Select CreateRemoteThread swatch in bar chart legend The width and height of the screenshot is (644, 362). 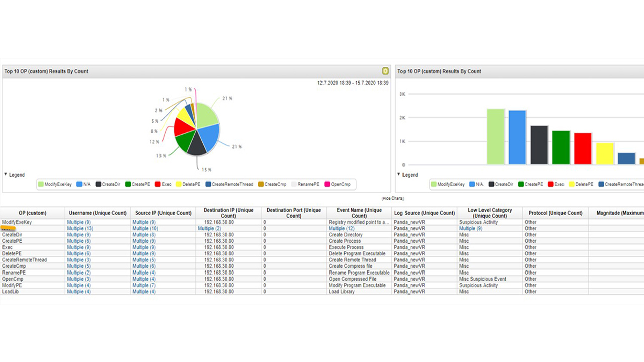pyautogui.click(x=601, y=185)
